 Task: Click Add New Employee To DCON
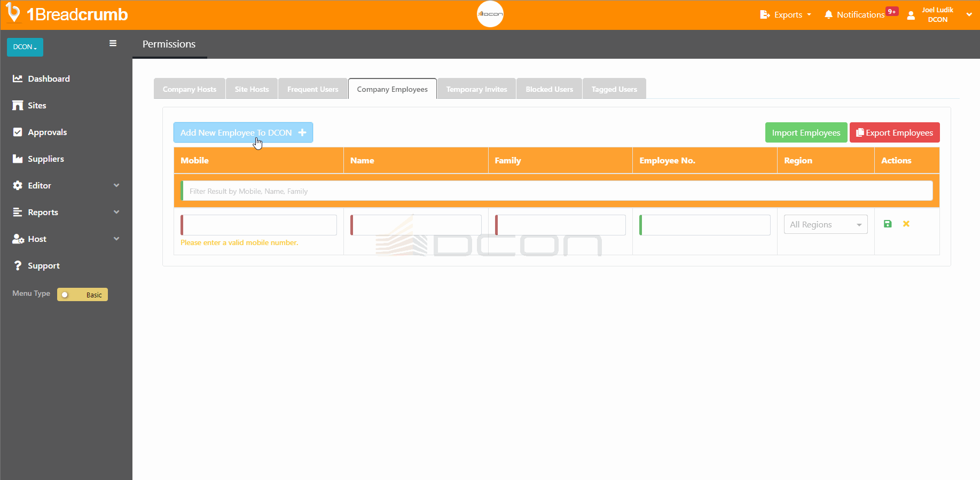click(x=243, y=132)
